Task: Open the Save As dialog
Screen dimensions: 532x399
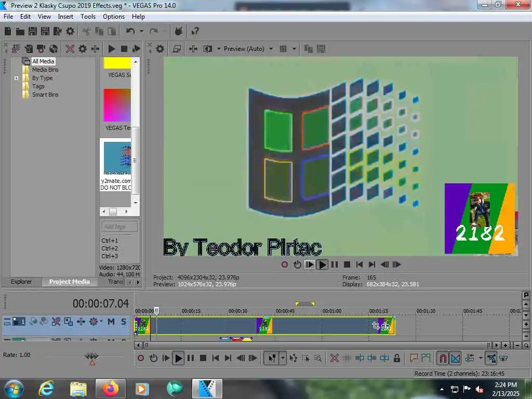Action: 45,32
